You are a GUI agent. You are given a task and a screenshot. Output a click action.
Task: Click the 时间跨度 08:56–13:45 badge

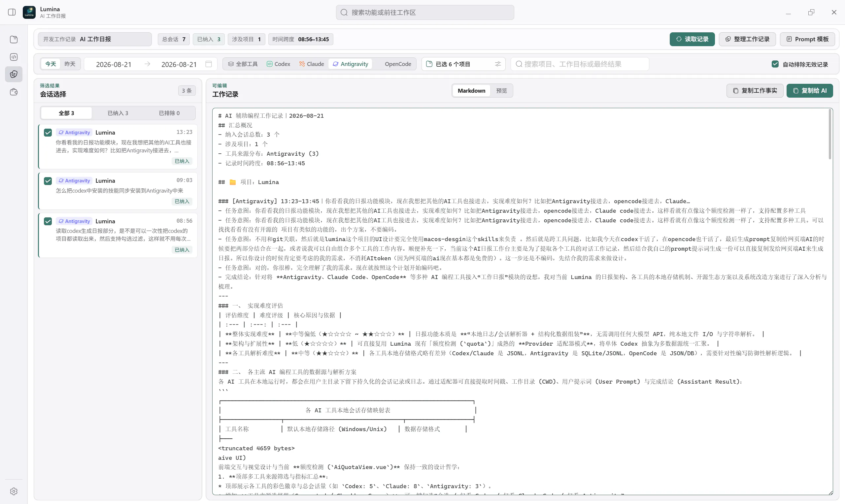[x=300, y=39]
